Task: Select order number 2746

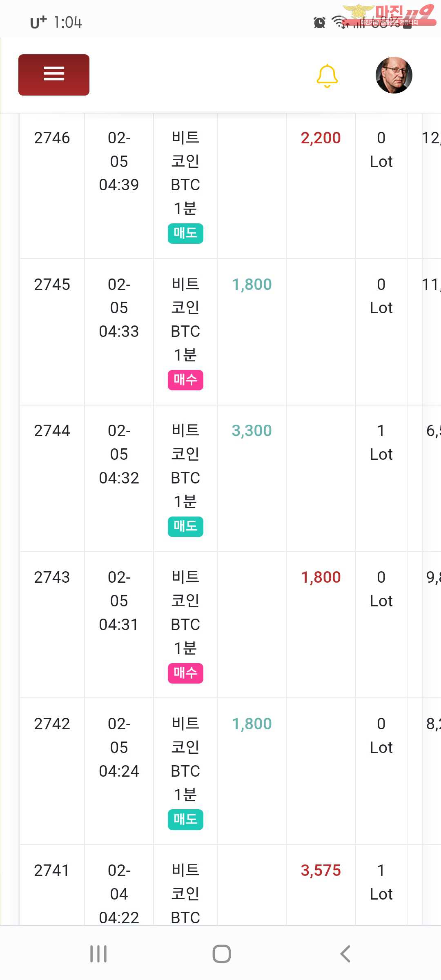Action: [x=52, y=138]
